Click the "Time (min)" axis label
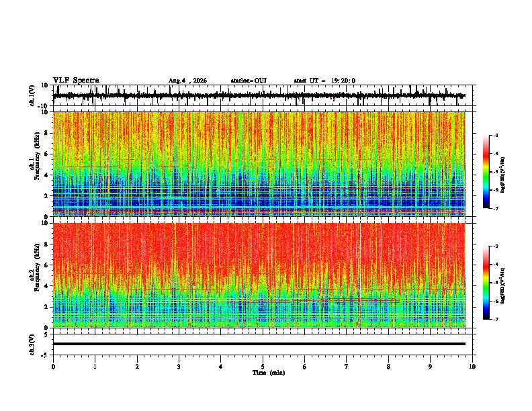 (x=269, y=373)
